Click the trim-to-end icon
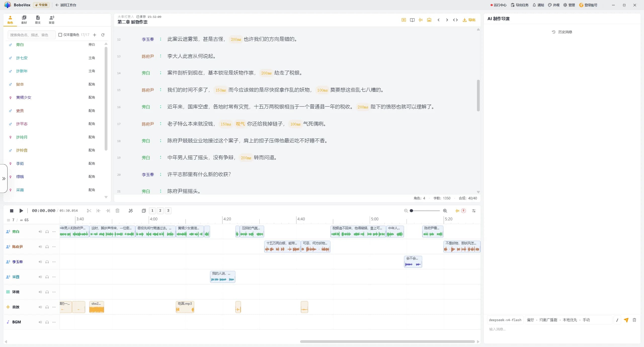The width and height of the screenshot is (644, 347). pos(108,211)
